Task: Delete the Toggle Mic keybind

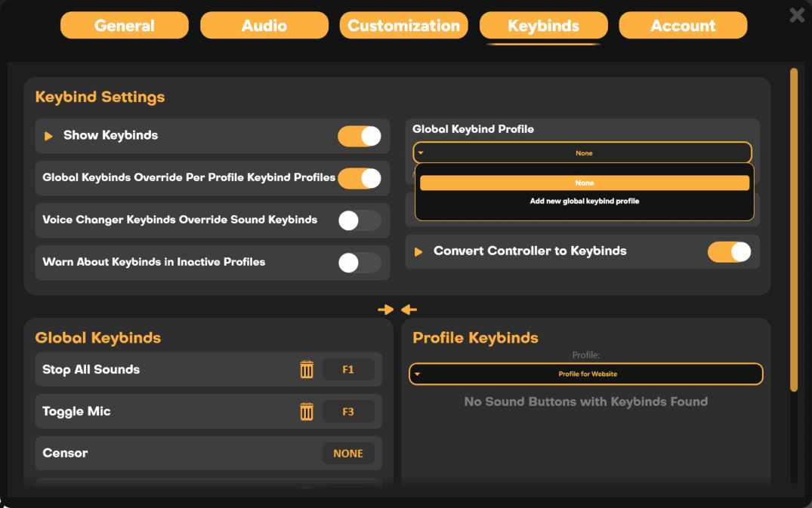Action: click(x=306, y=411)
